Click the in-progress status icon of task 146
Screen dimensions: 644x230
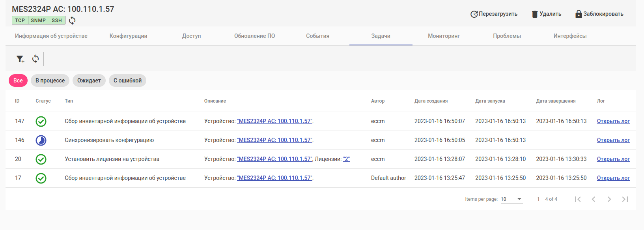[41, 140]
